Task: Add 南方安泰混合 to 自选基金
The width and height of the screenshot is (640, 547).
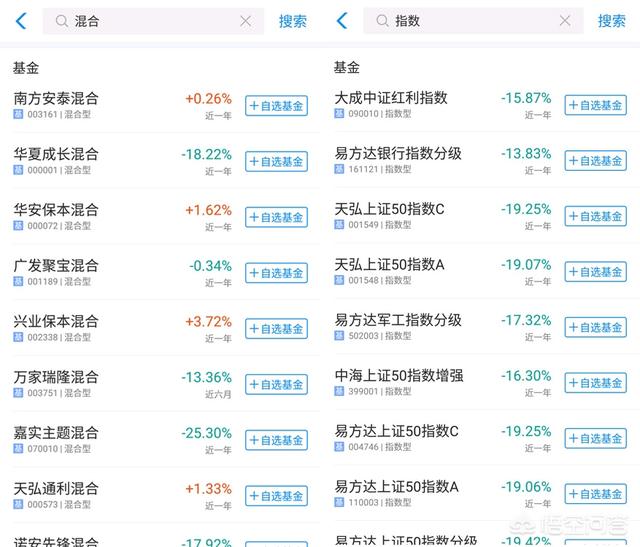Action: (276, 106)
